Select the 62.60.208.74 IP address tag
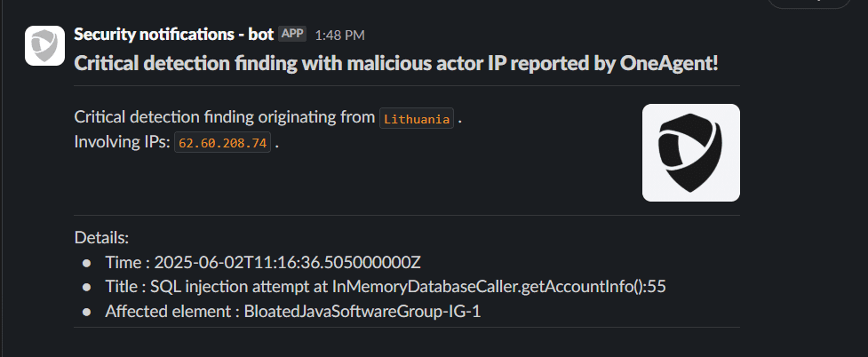Viewport: 868px width, 357px height. (222, 143)
